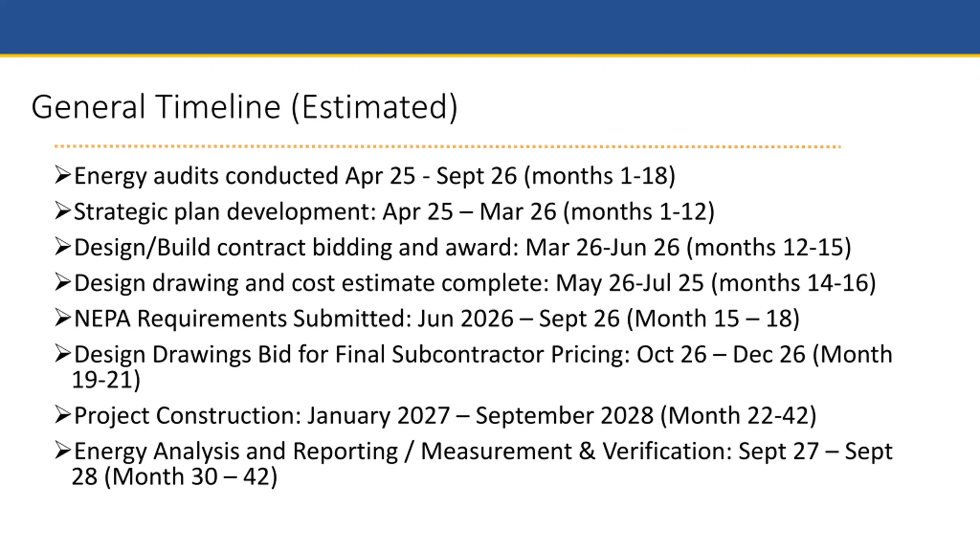Click the arrow bullet beside Strategic plan development

(x=63, y=211)
